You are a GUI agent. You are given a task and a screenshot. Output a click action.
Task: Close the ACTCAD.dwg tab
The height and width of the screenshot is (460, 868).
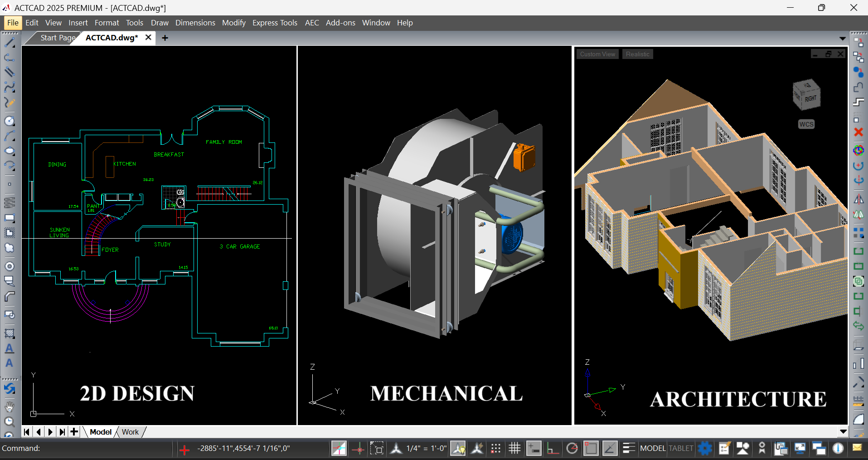click(x=148, y=38)
